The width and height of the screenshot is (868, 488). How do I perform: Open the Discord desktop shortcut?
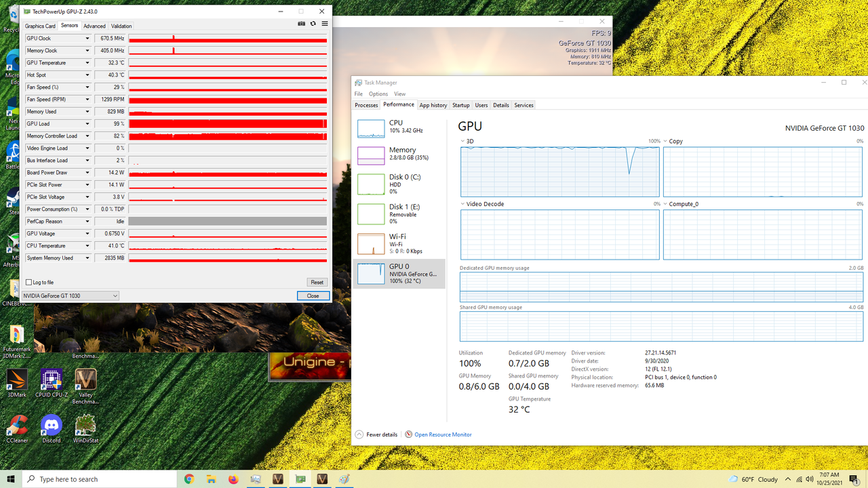point(52,428)
